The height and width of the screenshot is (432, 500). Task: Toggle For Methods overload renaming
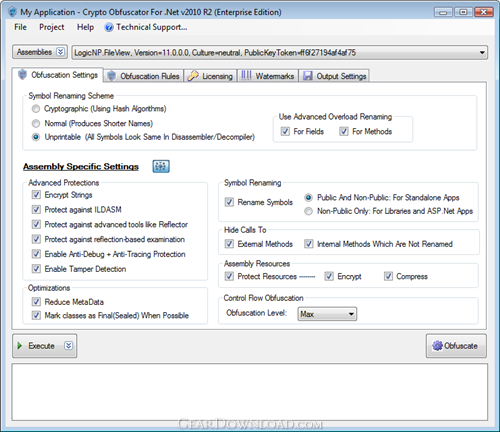(x=344, y=131)
